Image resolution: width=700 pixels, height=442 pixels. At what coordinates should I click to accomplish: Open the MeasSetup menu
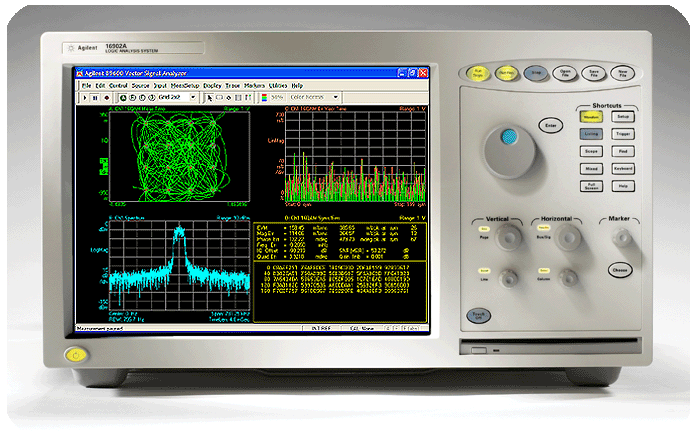click(185, 85)
